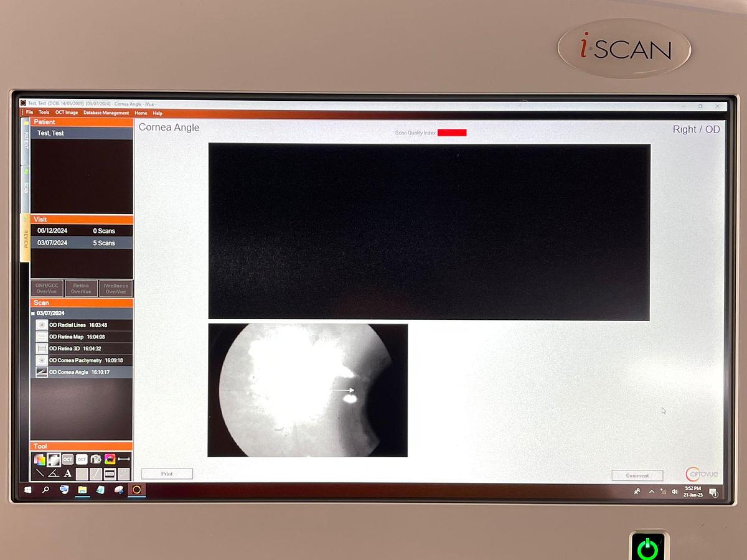Open the grip menu left of File
747x560 pixels.
[x=23, y=112]
